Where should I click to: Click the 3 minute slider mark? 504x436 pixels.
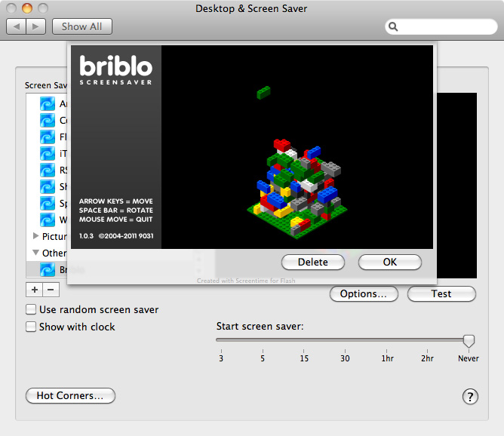(x=221, y=358)
